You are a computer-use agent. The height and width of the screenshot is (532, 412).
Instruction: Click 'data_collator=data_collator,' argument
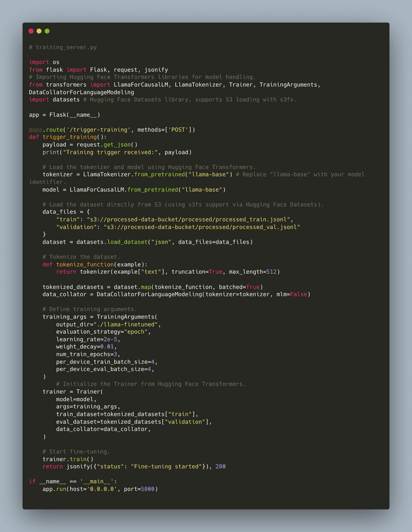(x=104, y=429)
